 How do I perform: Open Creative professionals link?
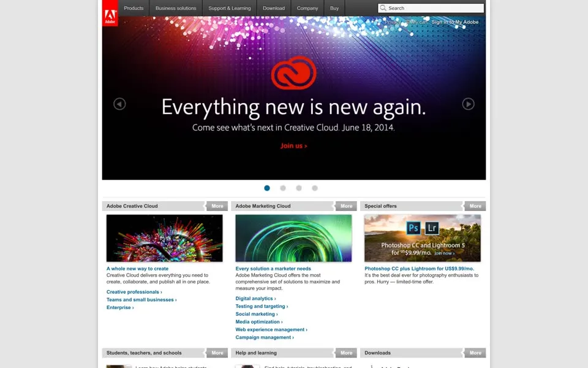(x=134, y=292)
